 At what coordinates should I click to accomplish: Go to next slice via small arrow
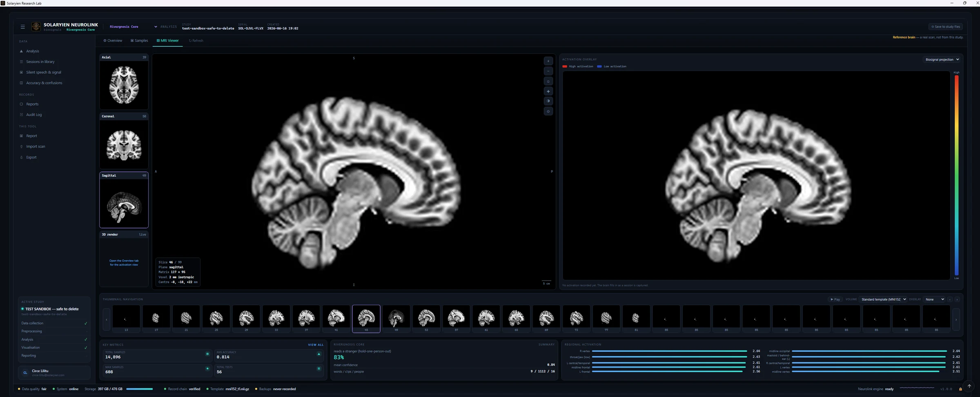[957, 299]
